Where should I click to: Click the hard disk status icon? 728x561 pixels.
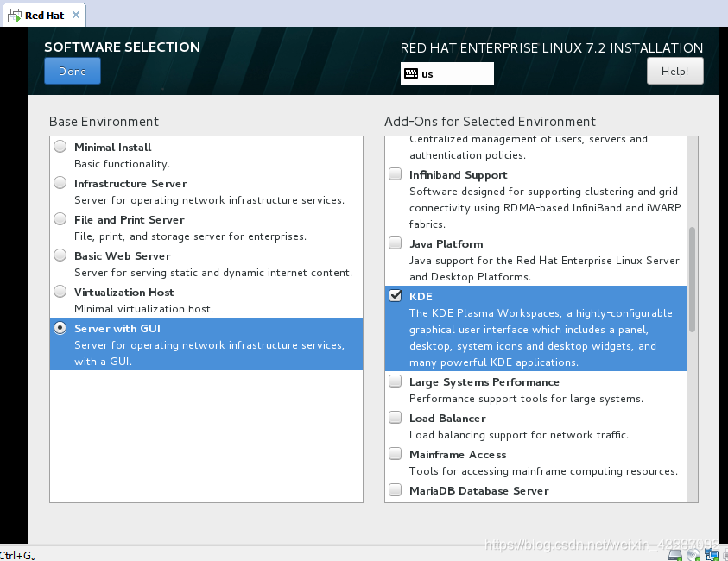675,555
